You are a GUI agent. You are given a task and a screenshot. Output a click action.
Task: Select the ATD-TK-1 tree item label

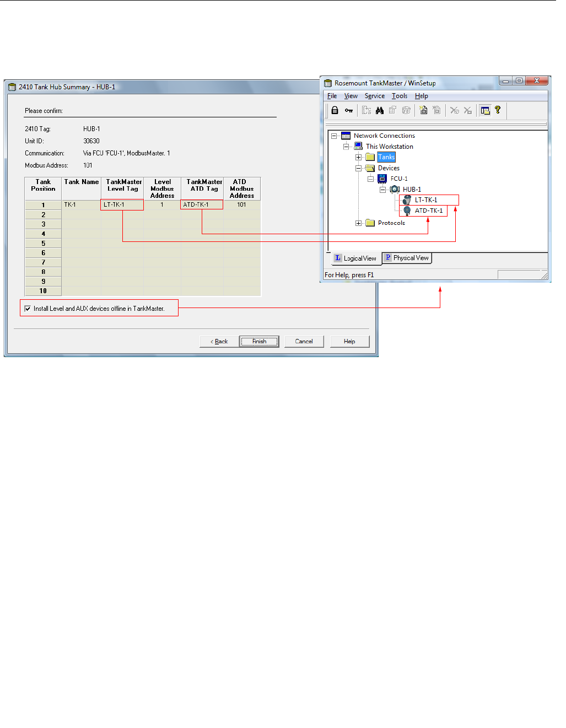(x=429, y=211)
